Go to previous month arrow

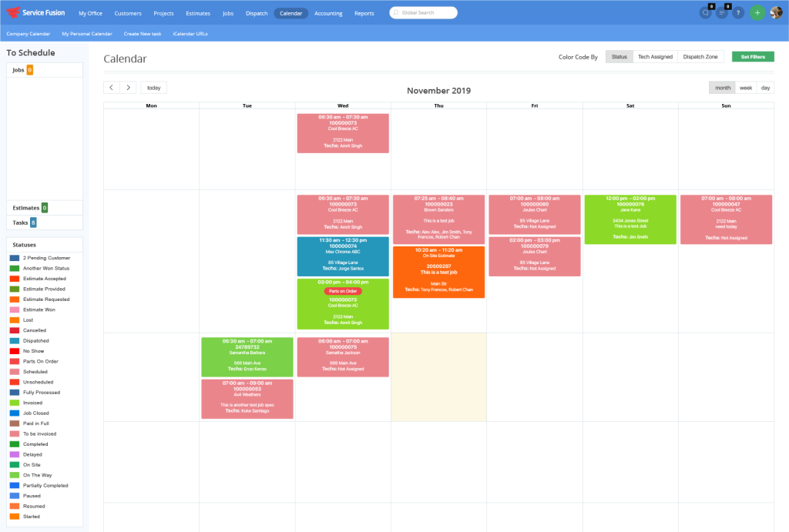112,88
